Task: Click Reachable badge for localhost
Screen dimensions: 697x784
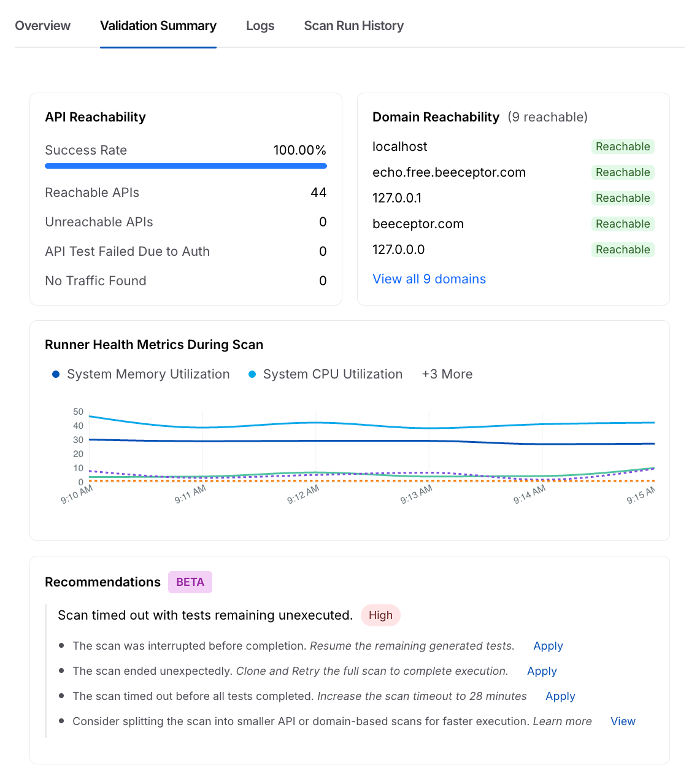Action: tap(623, 147)
